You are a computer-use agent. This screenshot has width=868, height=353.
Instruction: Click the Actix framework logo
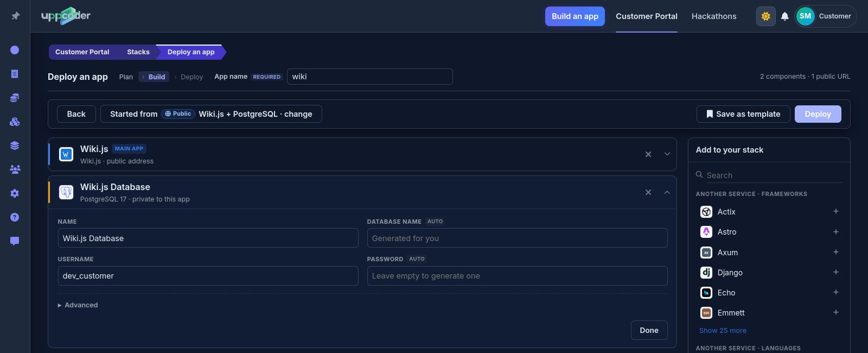tap(706, 212)
